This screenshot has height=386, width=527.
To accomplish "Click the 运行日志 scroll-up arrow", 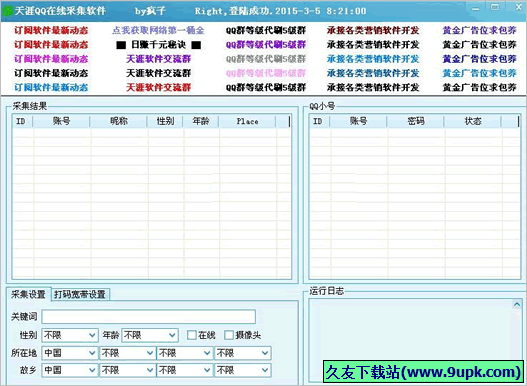I will (x=517, y=305).
